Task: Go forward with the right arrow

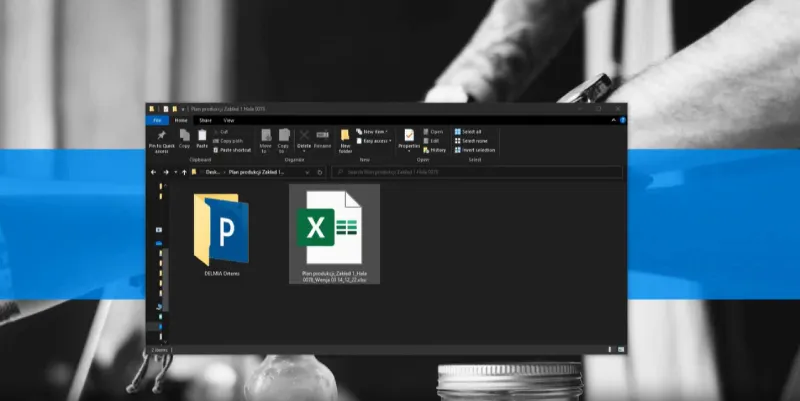Action: pyautogui.click(x=166, y=172)
